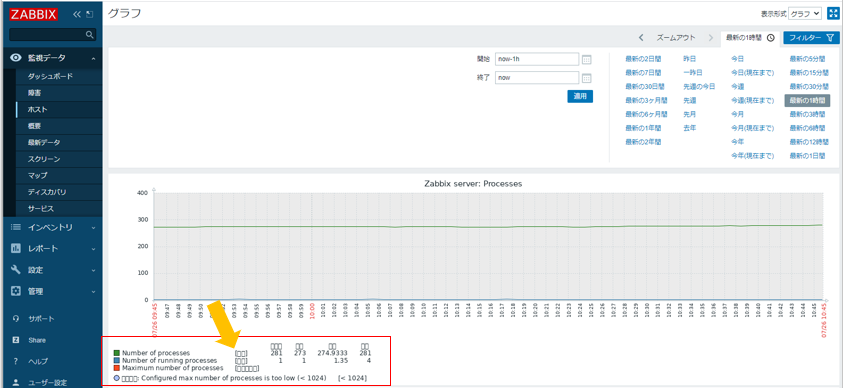The height and width of the screenshot is (388, 843).
Task: Open the calendar picker for 開始
Action: (x=587, y=59)
